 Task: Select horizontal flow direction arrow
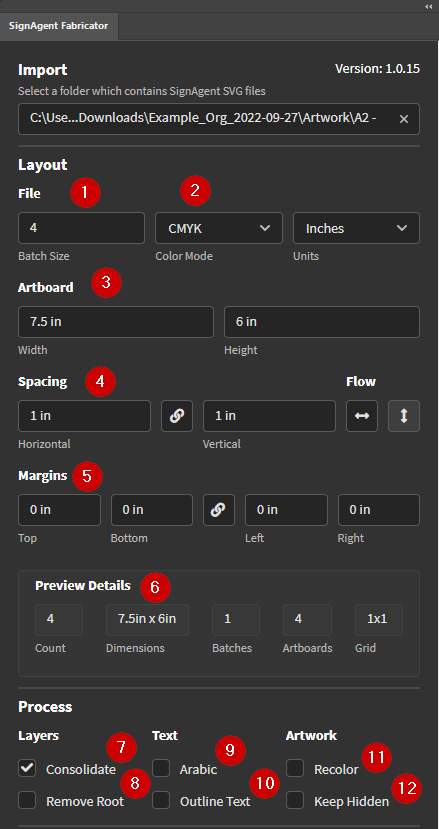pos(362,416)
